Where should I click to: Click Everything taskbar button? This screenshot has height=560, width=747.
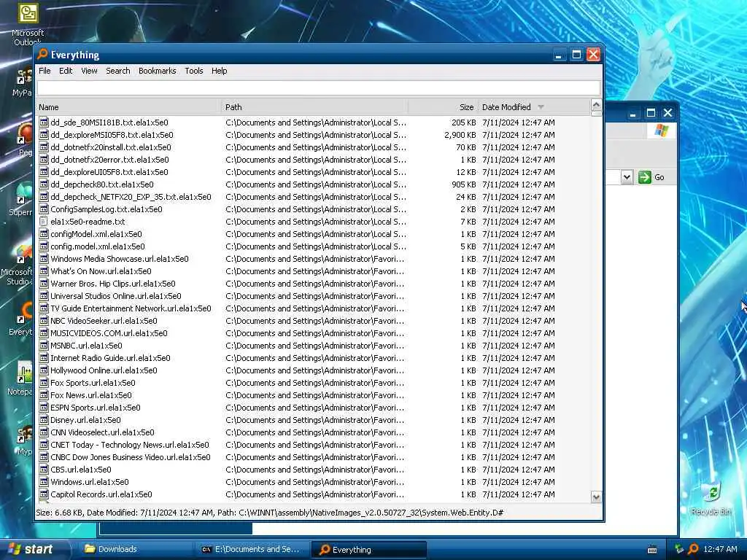[x=368, y=550]
